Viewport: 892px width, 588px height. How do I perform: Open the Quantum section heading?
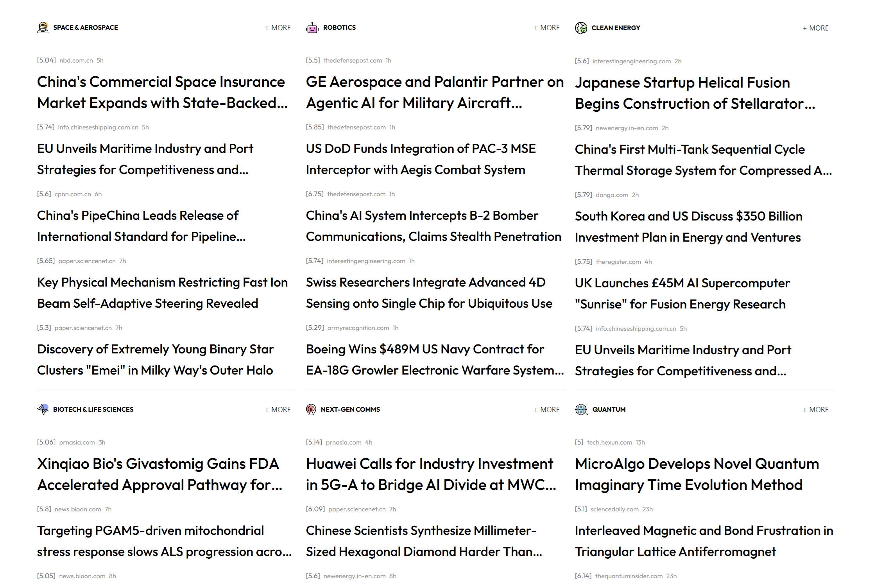coord(609,409)
